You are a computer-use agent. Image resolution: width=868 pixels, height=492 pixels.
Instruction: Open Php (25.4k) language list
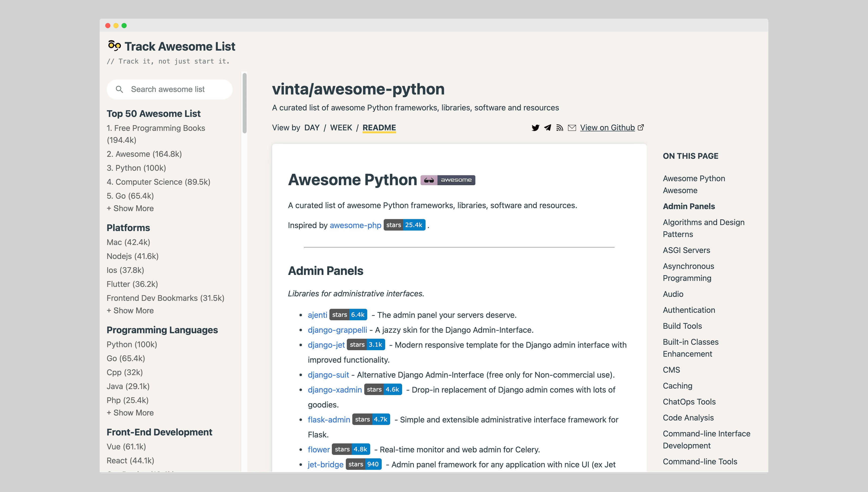pos(128,401)
